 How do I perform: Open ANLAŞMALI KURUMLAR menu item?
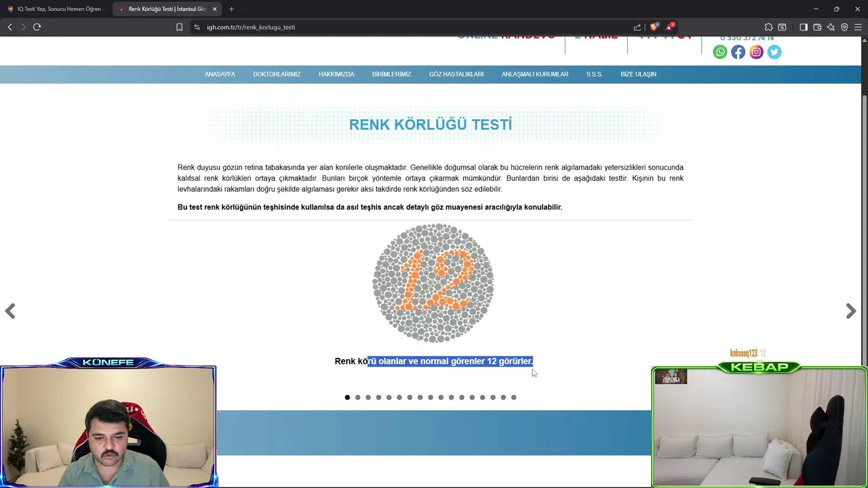tap(535, 75)
